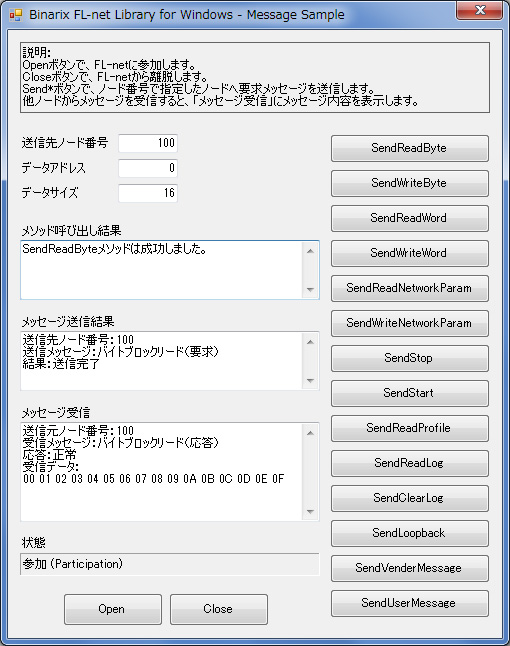This screenshot has width=510, height=646.
Task: Focus the destination node number field showing 100
Action: click(148, 143)
